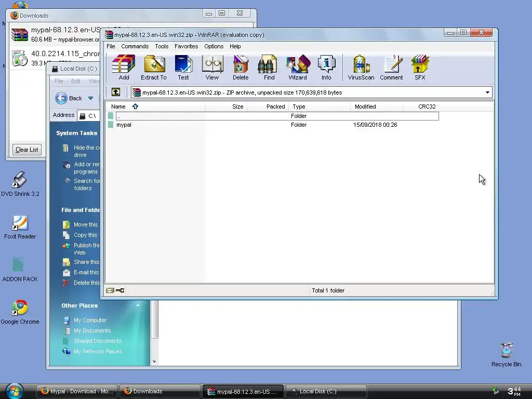Screen dimensions: 532x399
Task: Open My Documents link
Action: pos(92,330)
